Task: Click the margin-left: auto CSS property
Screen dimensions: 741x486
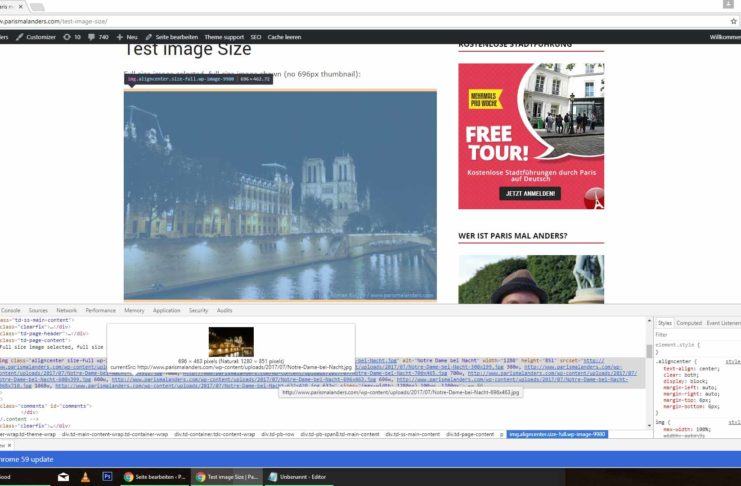Action: (x=690, y=387)
